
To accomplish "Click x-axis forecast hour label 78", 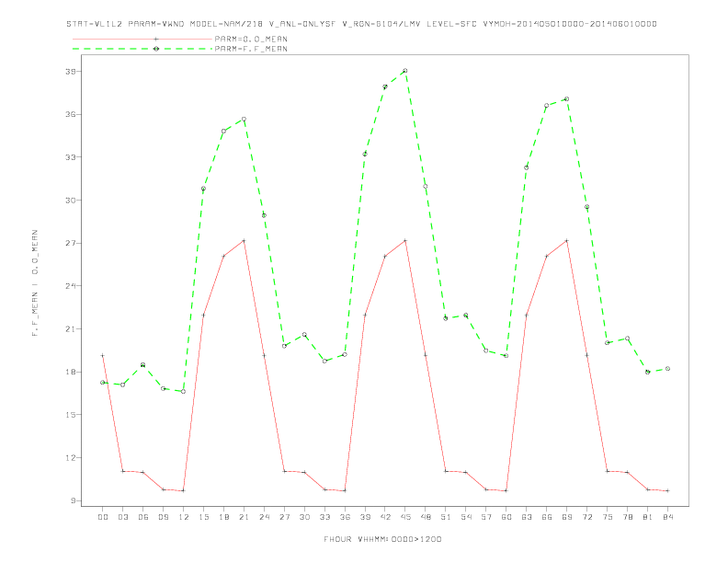I will pos(627,517).
